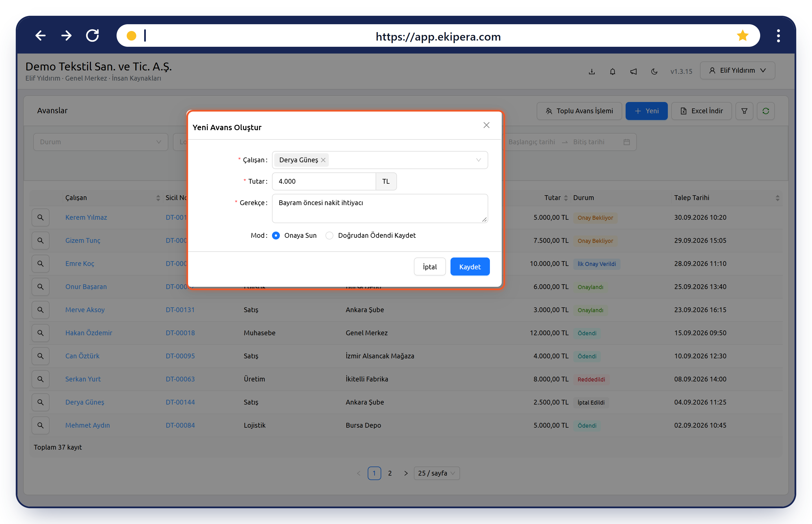
Task: Click the bookmark star in the address bar
Action: tap(743, 35)
